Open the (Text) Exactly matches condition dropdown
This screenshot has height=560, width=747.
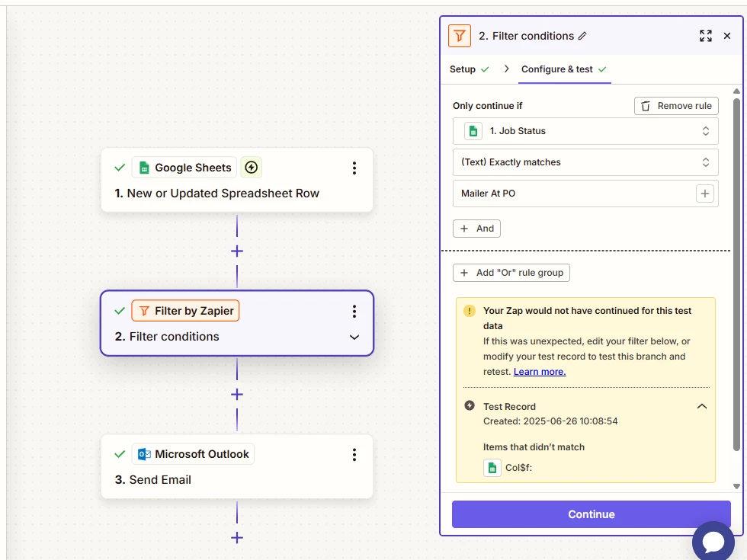pos(585,162)
